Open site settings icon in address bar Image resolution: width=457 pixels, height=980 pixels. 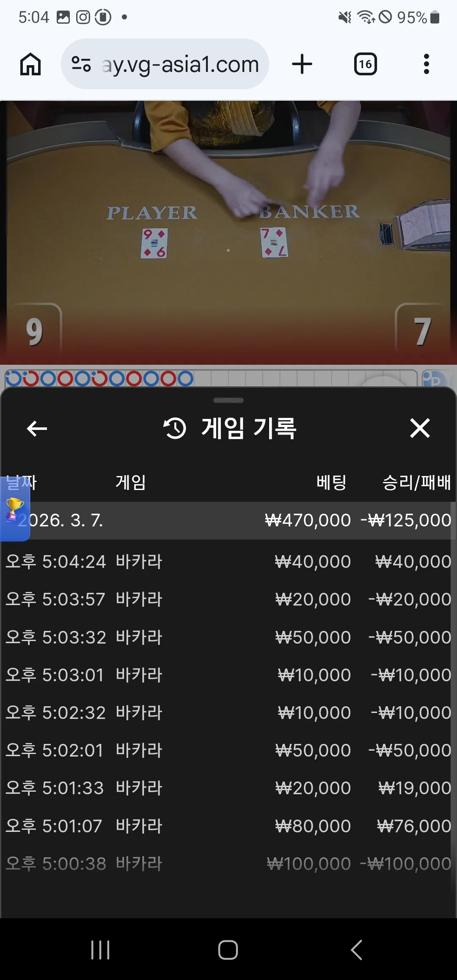tap(81, 64)
